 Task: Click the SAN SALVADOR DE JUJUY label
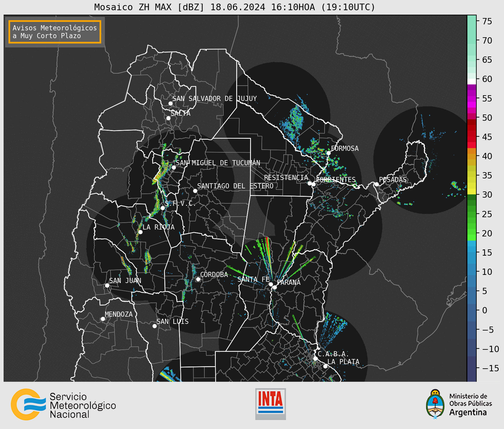pyautogui.click(x=215, y=99)
